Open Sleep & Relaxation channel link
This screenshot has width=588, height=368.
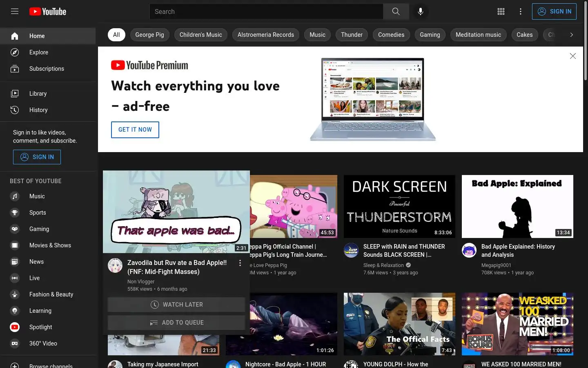click(383, 265)
